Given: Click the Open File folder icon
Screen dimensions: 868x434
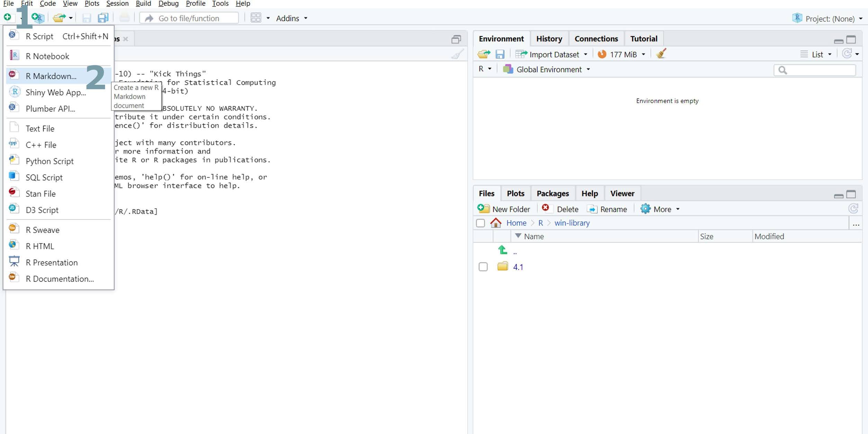Looking at the screenshot, I should click(59, 18).
